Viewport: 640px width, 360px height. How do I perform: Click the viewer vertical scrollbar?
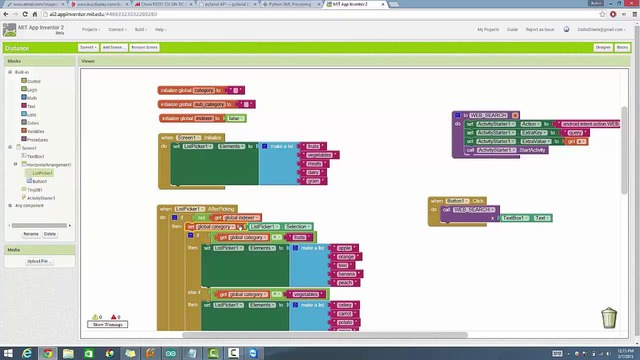pyautogui.click(x=624, y=150)
